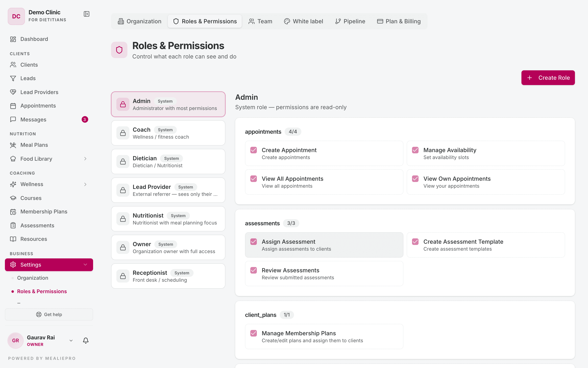Open the Appointments calendar item

(x=49, y=106)
